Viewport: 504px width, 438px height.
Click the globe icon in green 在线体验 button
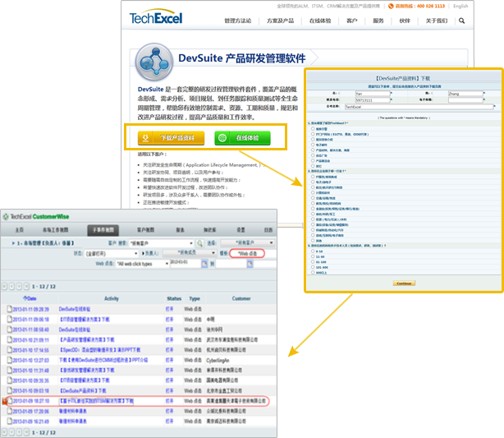[222, 138]
